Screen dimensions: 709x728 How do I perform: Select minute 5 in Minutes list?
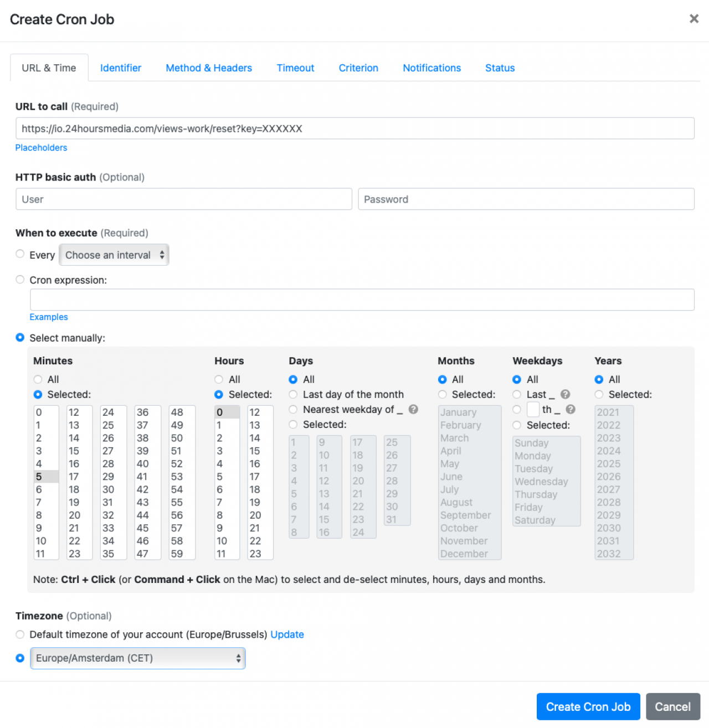(47, 477)
